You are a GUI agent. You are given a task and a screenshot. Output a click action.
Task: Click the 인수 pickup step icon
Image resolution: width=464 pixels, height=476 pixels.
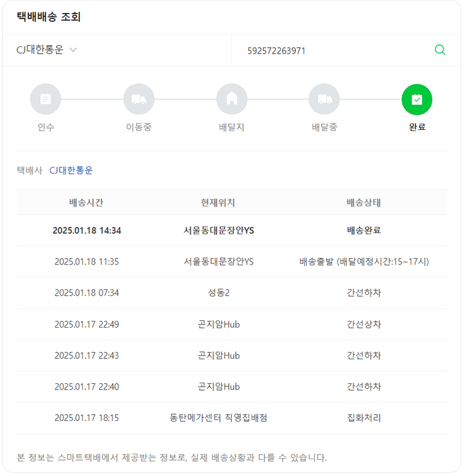46,99
